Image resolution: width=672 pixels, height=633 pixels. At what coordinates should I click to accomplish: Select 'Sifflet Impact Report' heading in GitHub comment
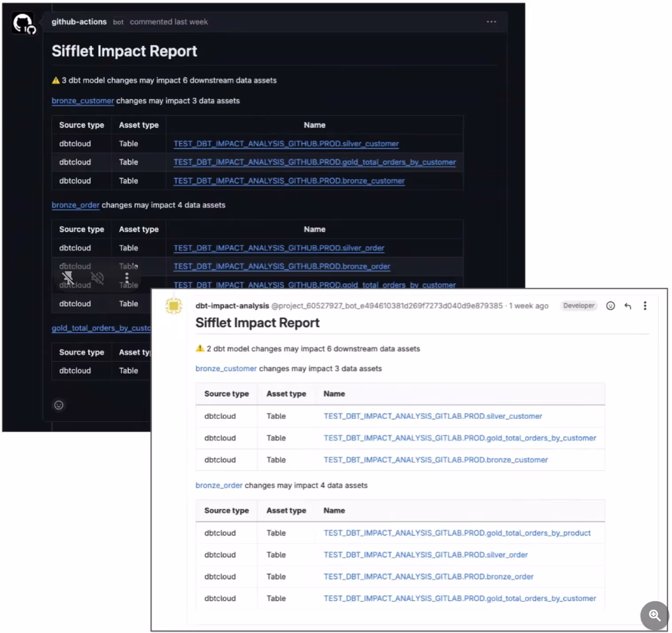coord(124,51)
